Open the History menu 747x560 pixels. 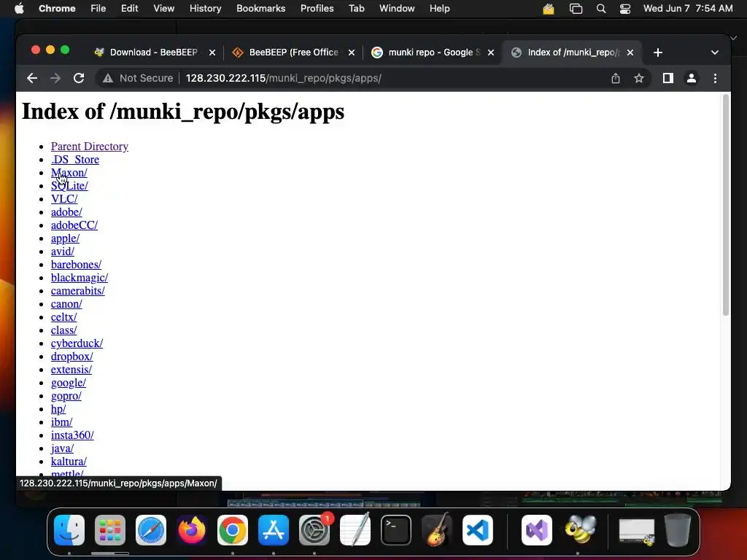point(205,9)
